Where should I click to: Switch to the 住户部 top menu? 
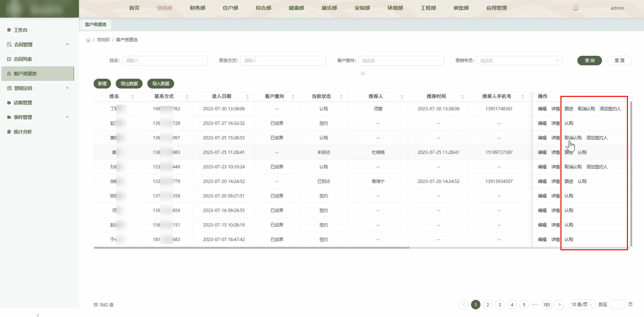[231, 8]
